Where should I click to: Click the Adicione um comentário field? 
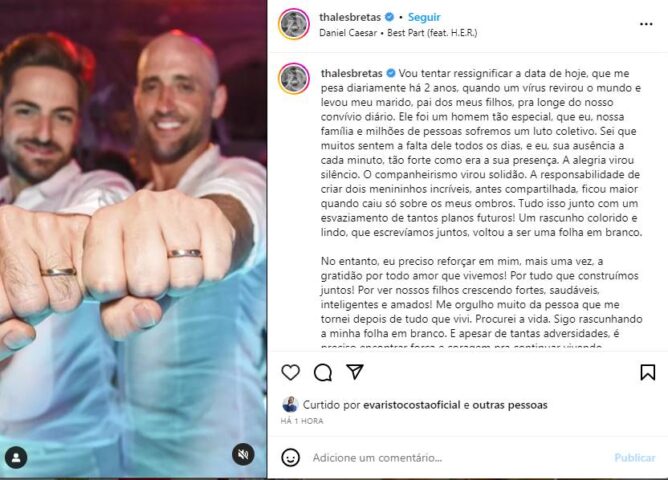[458, 458]
